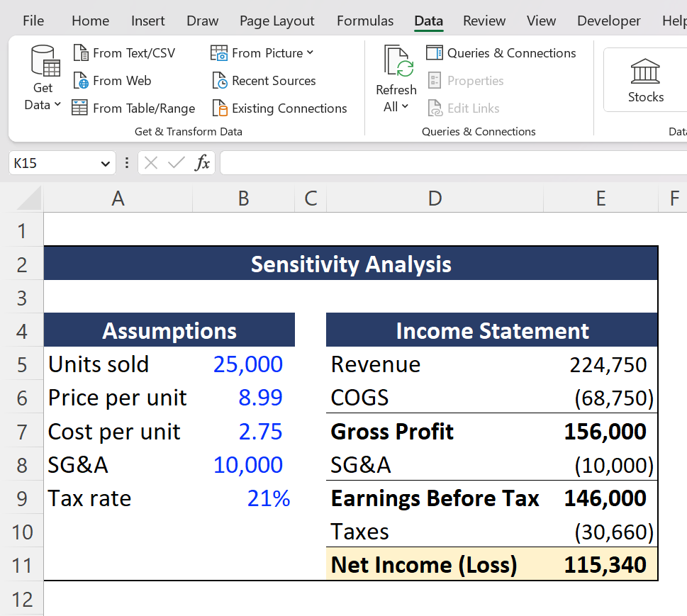Switch to the Formulas tab
The image size is (687, 616).
pyautogui.click(x=364, y=21)
